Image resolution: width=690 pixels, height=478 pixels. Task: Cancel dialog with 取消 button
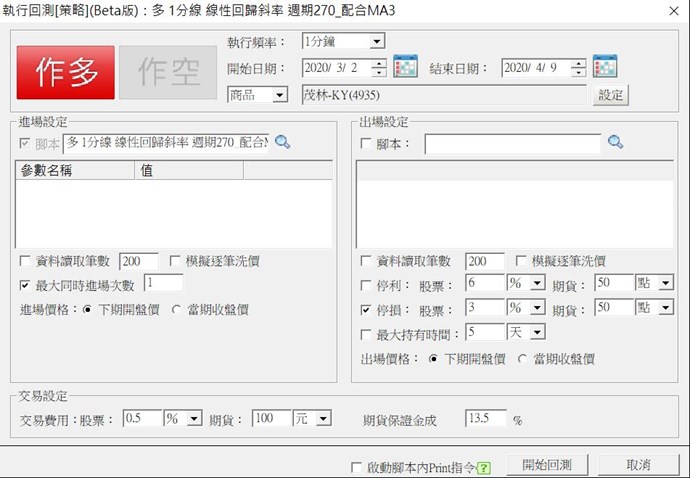tap(638, 465)
